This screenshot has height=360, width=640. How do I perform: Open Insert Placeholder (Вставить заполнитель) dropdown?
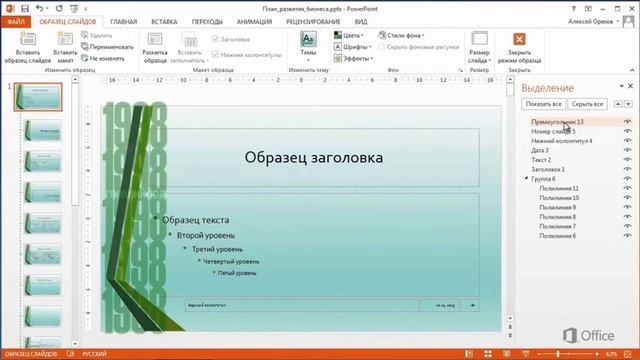189,47
